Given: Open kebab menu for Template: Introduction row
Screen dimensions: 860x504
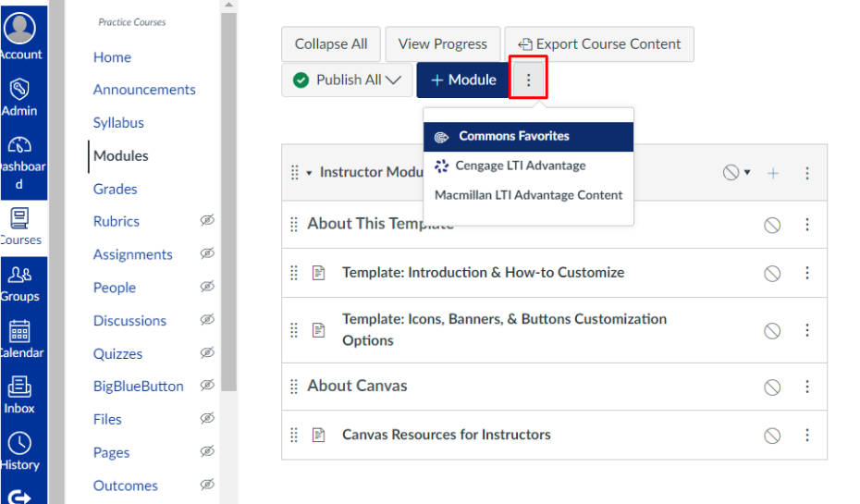Looking at the screenshot, I should (x=806, y=273).
